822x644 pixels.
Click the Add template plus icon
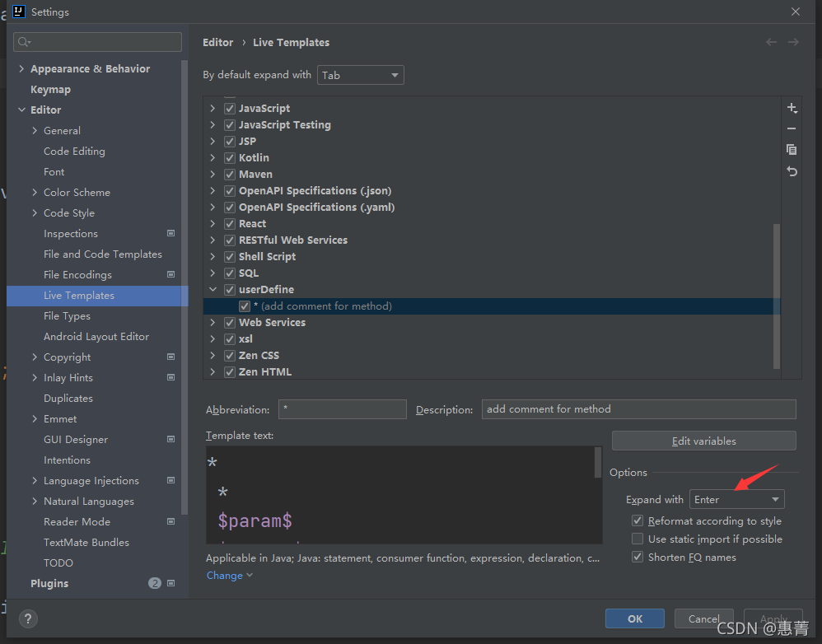click(792, 108)
